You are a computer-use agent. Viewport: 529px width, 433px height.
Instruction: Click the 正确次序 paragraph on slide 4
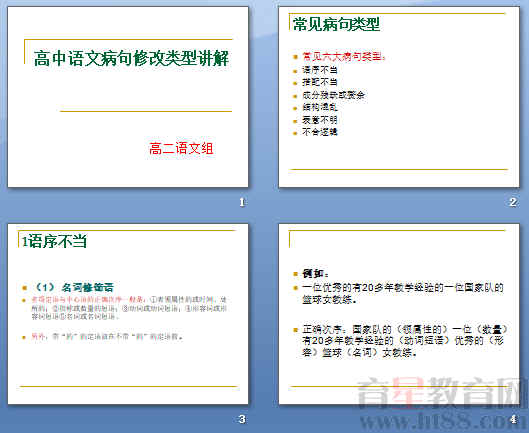405,341
